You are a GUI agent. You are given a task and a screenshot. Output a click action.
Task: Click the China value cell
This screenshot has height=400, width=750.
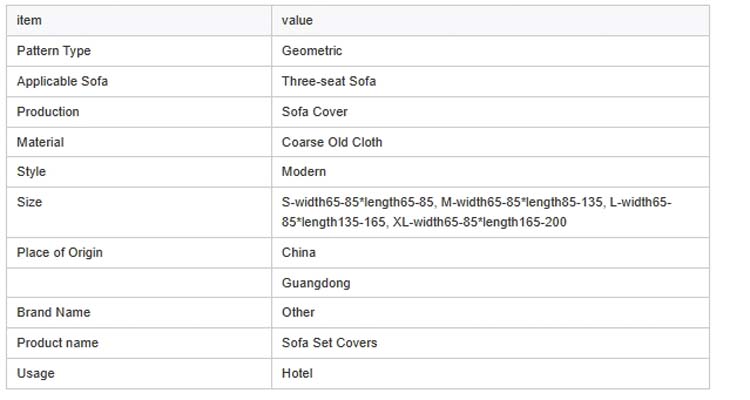(299, 253)
